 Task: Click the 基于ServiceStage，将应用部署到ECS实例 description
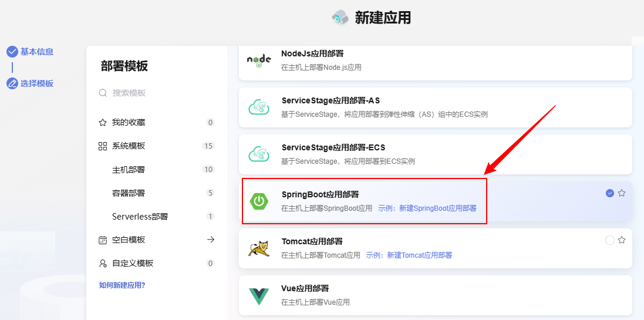click(x=348, y=161)
